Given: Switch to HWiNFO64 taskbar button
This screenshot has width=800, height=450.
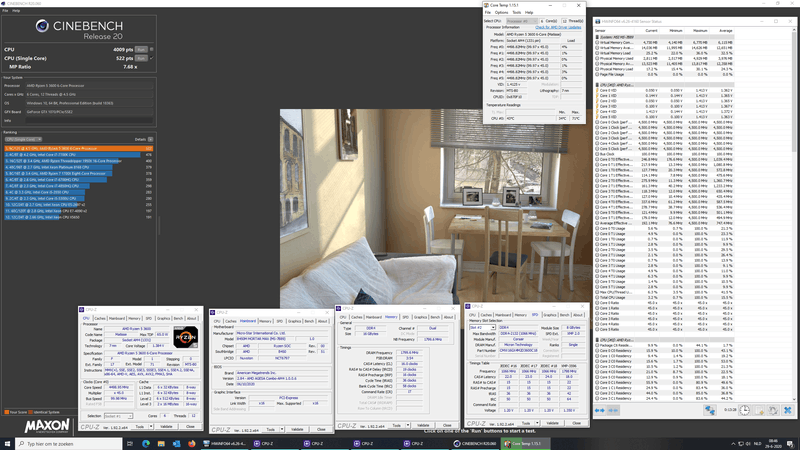Looking at the screenshot, I should pyautogui.click(x=224, y=444).
